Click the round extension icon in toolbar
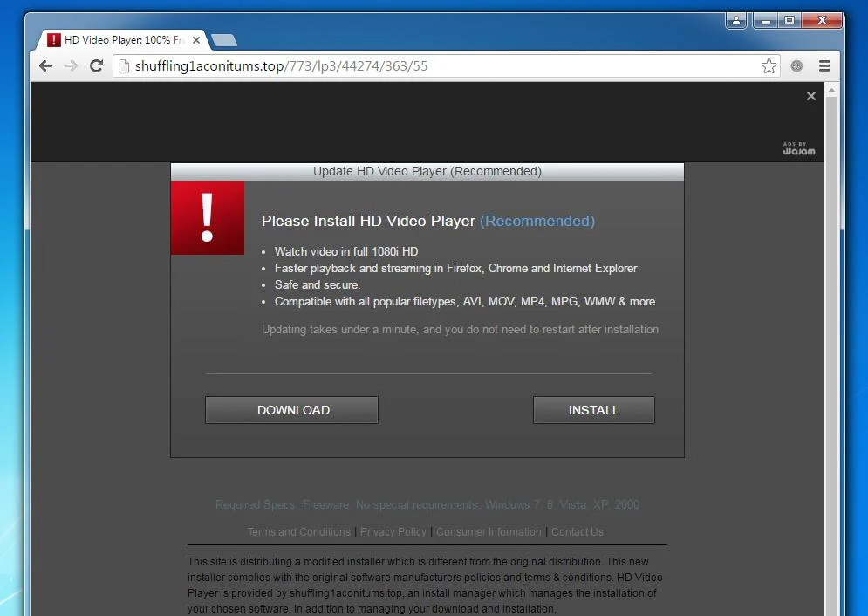 (796, 65)
